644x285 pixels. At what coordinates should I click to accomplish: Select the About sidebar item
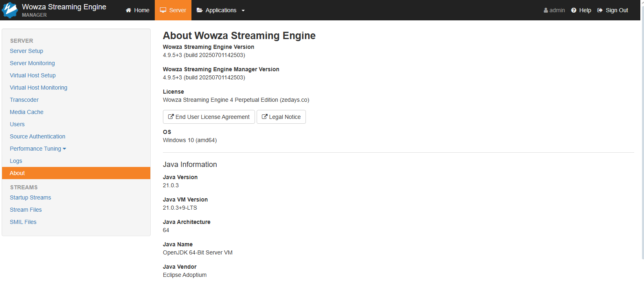[17, 173]
